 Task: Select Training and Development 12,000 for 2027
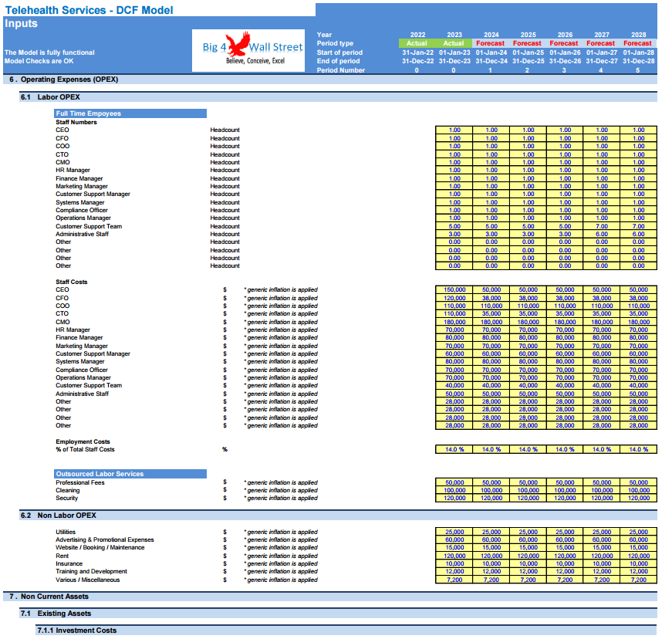602,572
